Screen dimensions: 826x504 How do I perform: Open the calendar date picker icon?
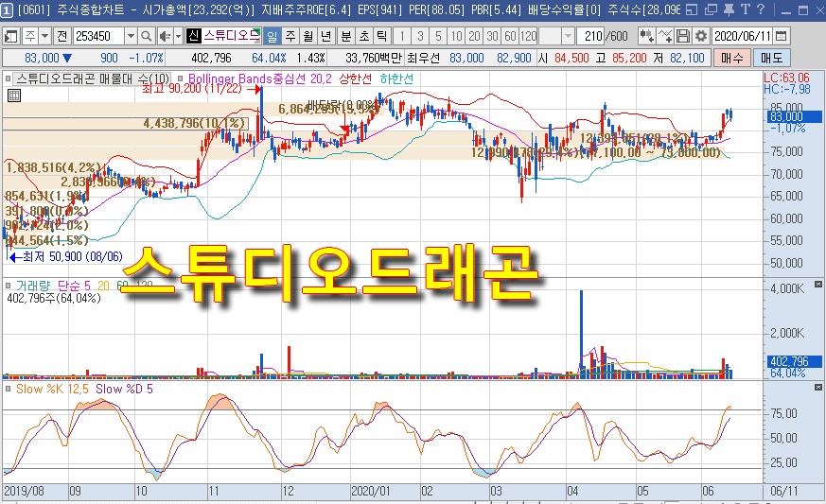[782, 36]
